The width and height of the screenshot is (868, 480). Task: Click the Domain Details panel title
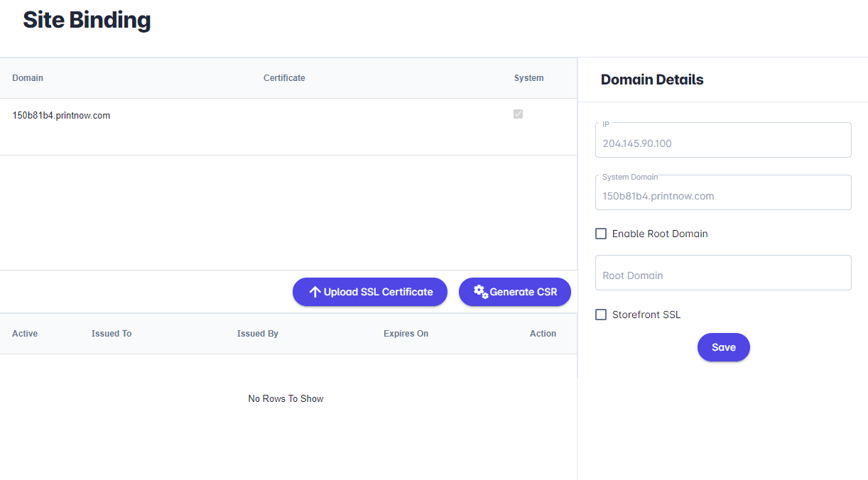coord(652,80)
